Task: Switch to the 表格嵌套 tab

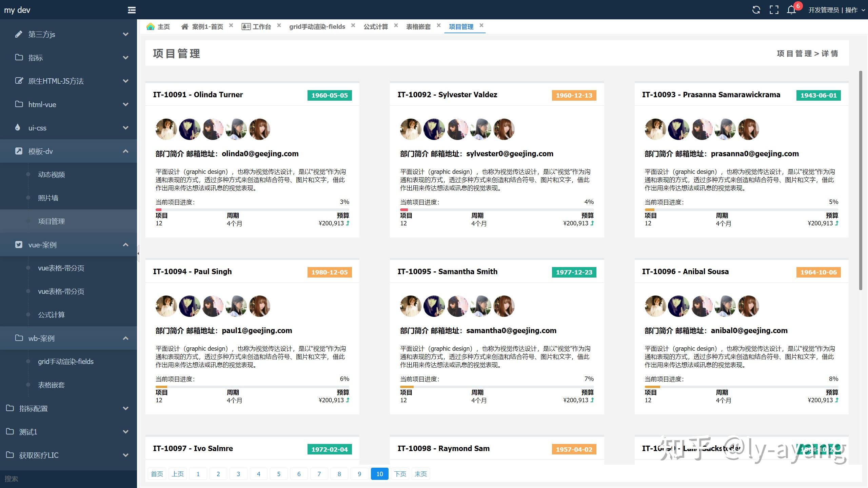Action: 419,26
